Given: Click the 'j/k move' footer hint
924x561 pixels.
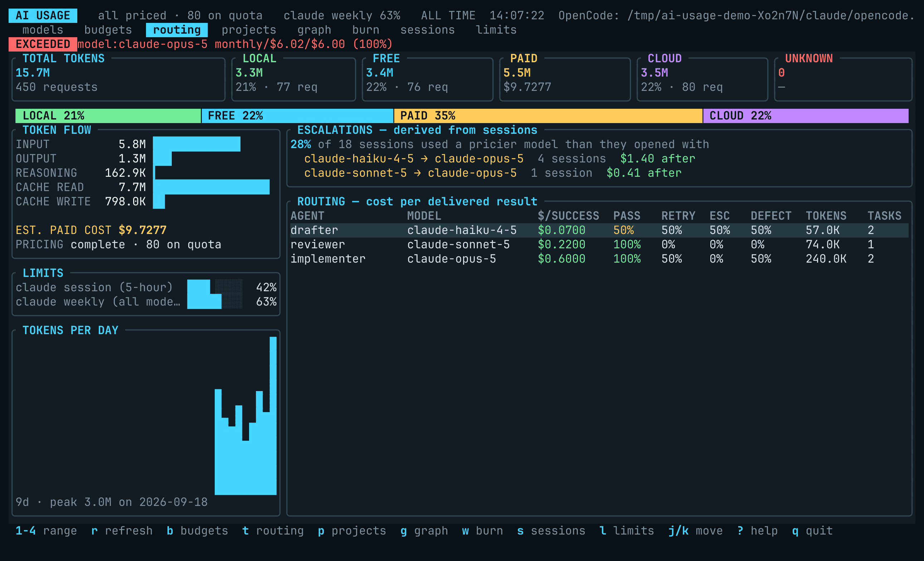Looking at the screenshot, I should pyautogui.click(x=696, y=531).
